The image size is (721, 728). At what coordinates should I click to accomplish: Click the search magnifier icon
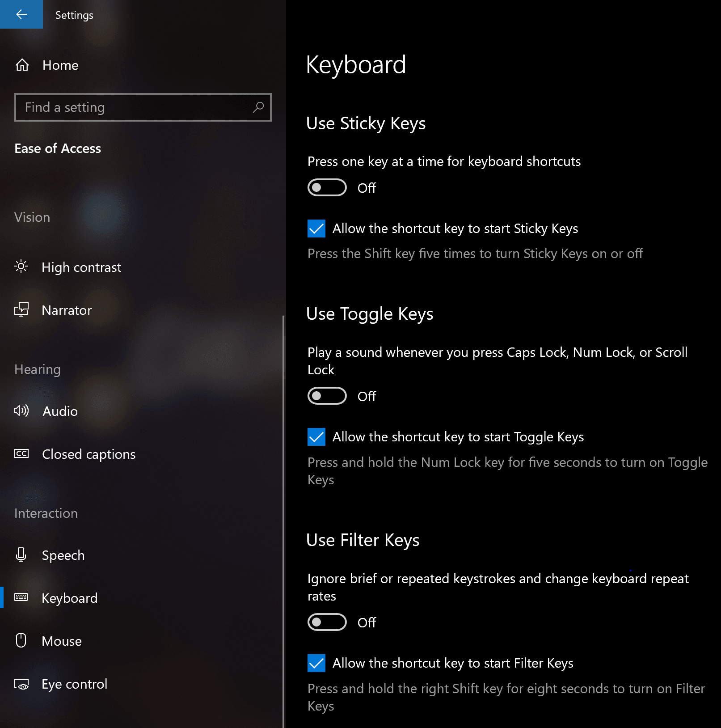coord(258,107)
